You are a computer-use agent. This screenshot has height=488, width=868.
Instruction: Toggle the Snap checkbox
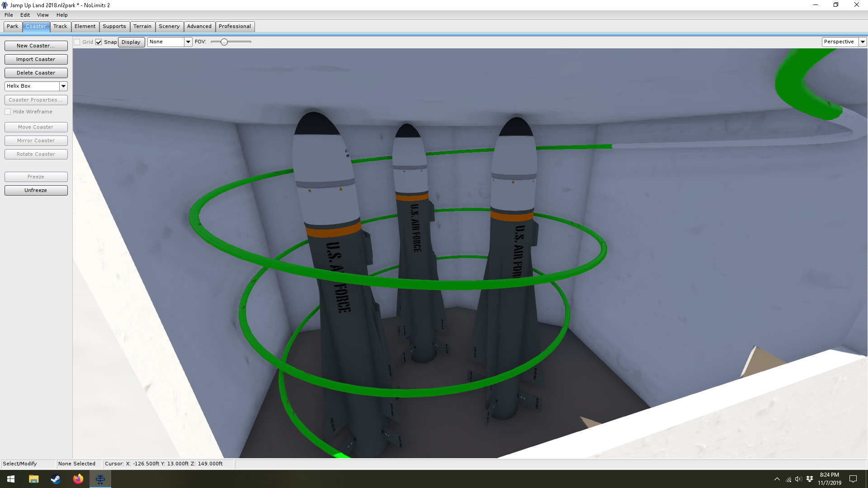99,42
